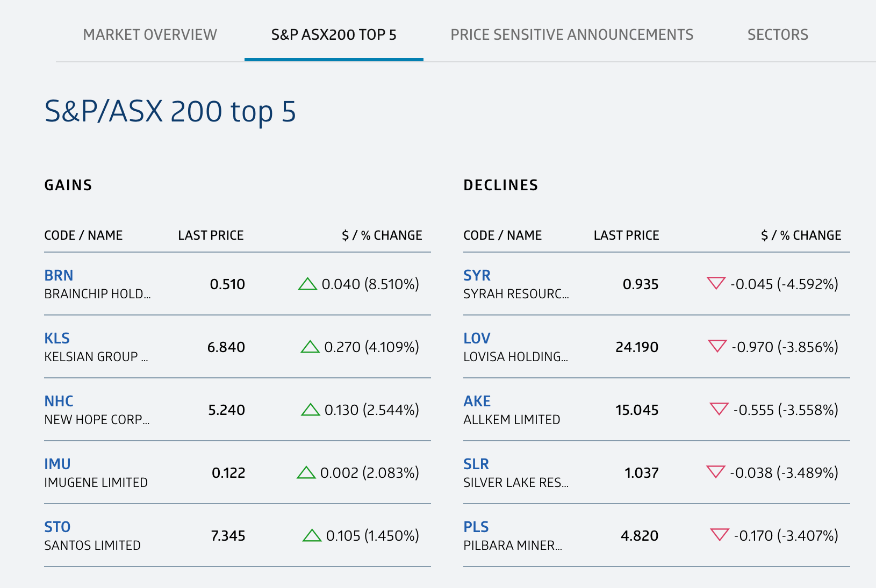
Task: Click the red down triangle for PLS
Action: pyautogui.click(x=720, y=535)
